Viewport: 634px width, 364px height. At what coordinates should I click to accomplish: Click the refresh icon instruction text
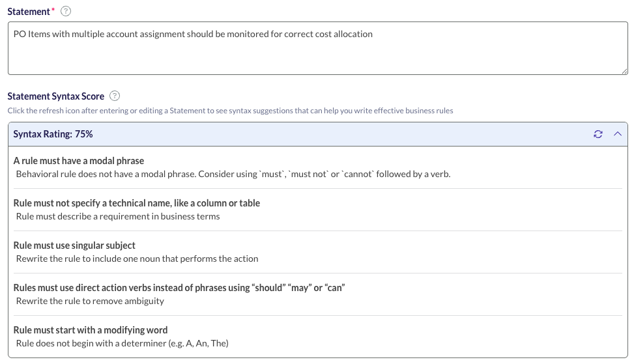coord(230,111)
